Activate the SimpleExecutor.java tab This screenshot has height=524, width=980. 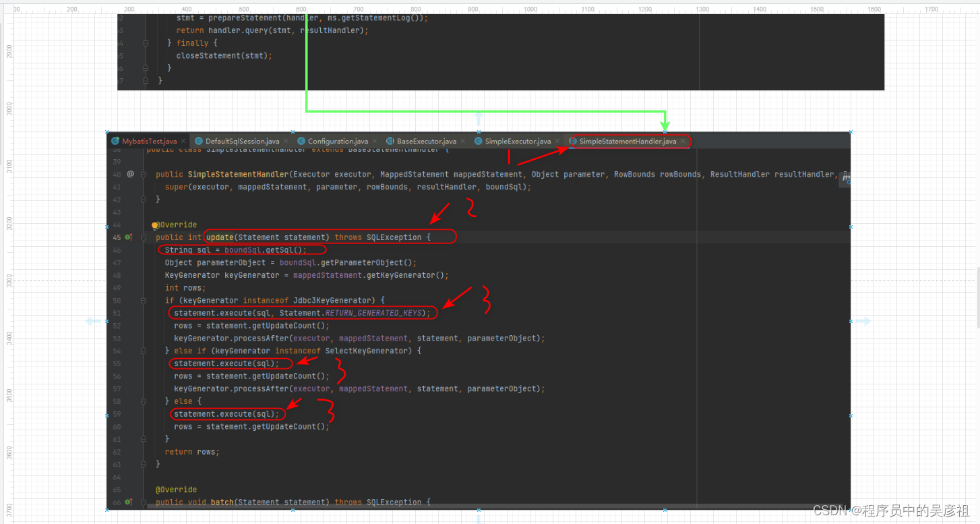(518, 142)
